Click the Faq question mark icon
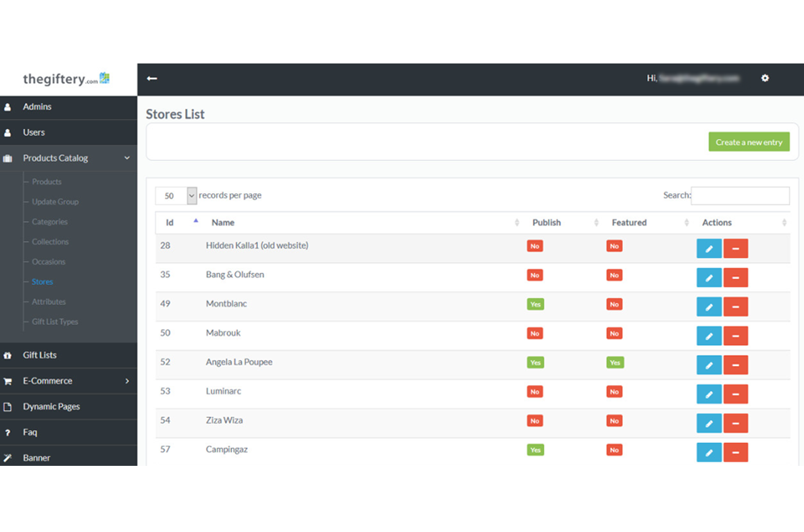The image size is (804, 532). coord(7,433)
